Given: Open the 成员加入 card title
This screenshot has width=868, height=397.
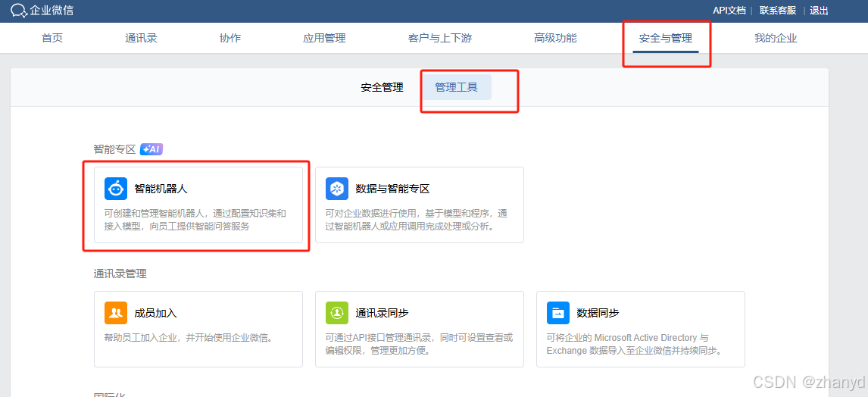Looking at the screenshot, I should pyautogui.click(x=155, y=313).
